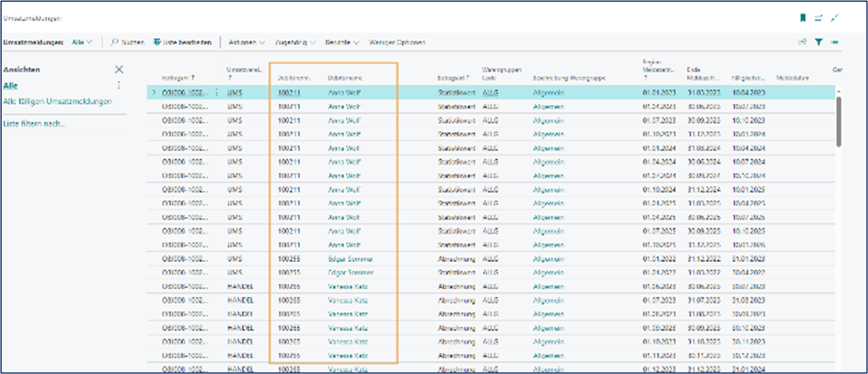Click the vertical scrollbar of the list

pos(839,122)
